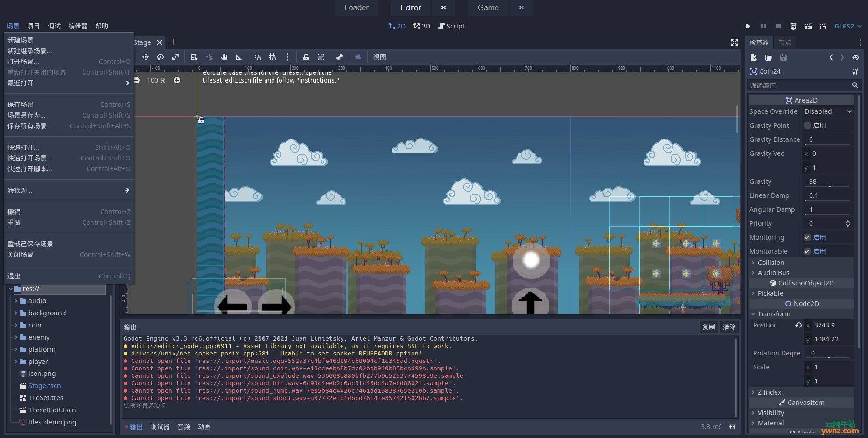Viewport: 868px width, 438px height.
Task: Disable Monitorable checkbox
Action: pos(807,251)
